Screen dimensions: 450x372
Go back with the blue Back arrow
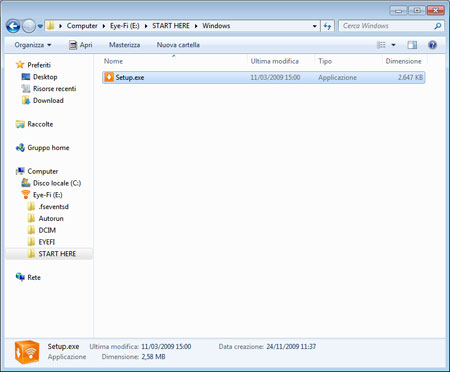13,26
